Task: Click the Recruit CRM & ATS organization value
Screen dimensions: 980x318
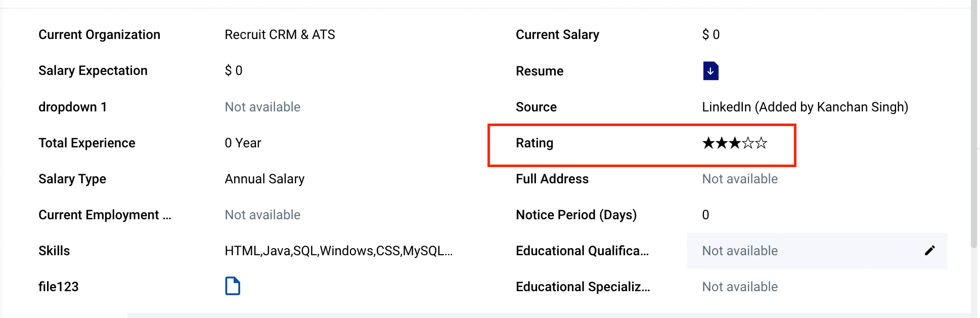Action: pos(280,34)
